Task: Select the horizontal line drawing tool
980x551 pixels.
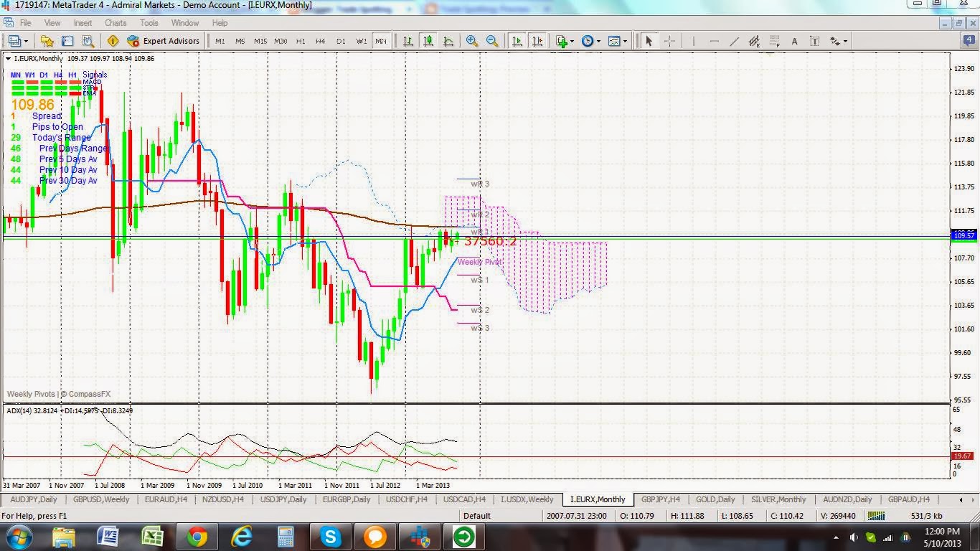Action: [x=714, y=41]
